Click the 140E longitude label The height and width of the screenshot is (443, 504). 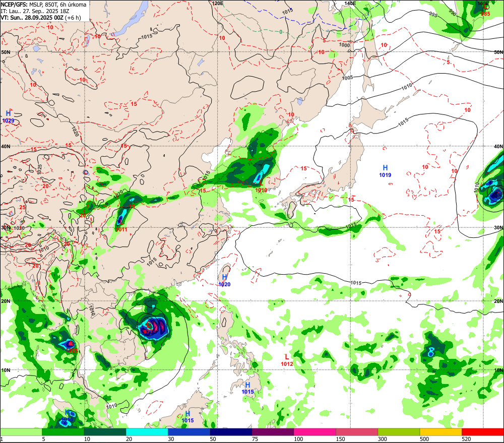click(350, 3)
